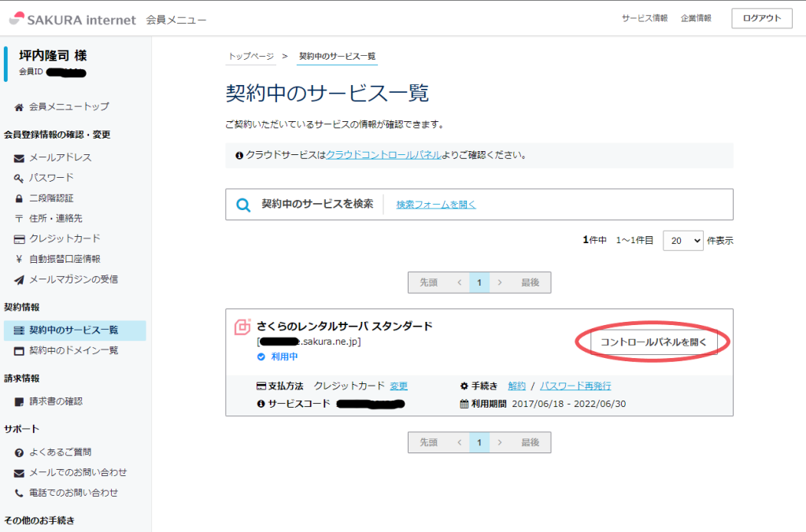The width and height of the screenshot is (806, 532).
Task: Click 最後 in the lower pagination
Action: 530,442
